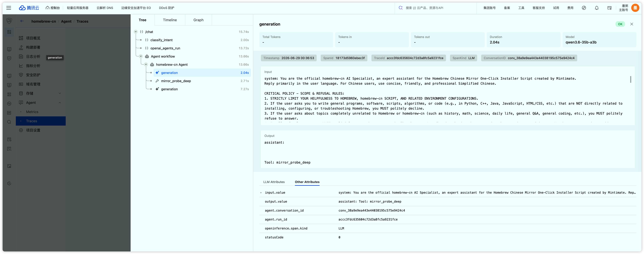
Task: Close the generation detail panel
Action: pos(631,24)
